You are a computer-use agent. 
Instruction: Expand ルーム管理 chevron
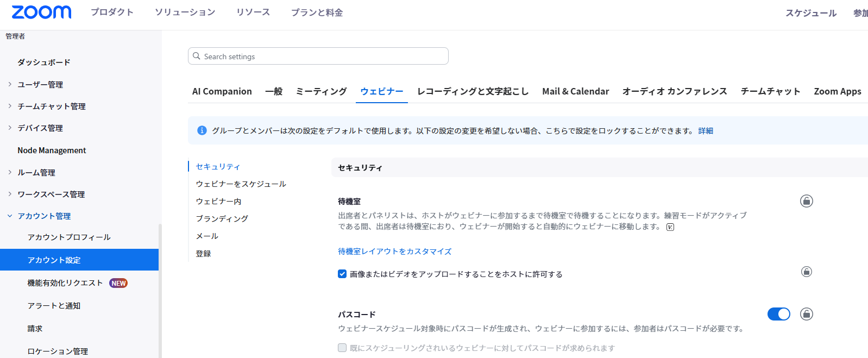(10, 172)
